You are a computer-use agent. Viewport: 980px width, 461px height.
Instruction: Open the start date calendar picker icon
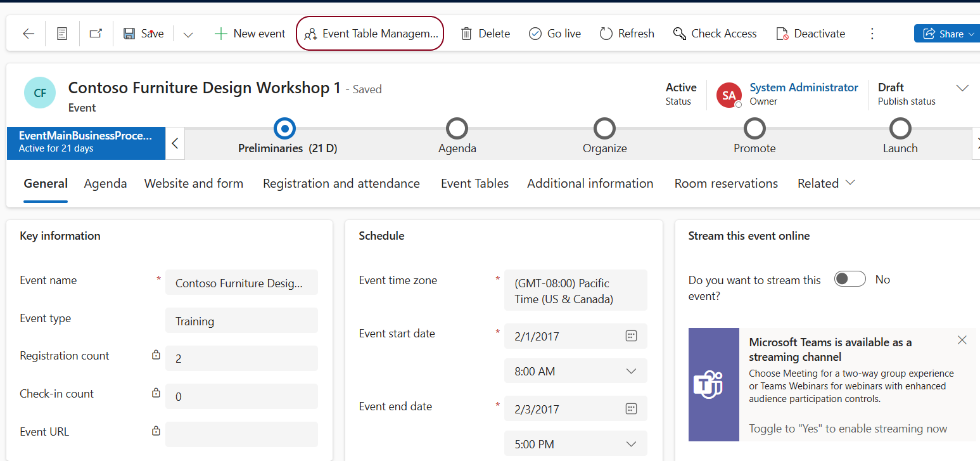coord(631,336)
